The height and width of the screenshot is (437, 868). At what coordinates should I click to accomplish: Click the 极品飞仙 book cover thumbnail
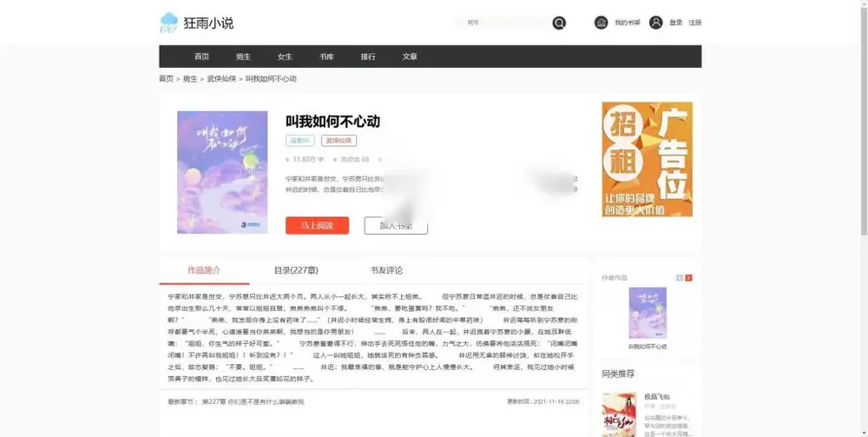[620, 414]
